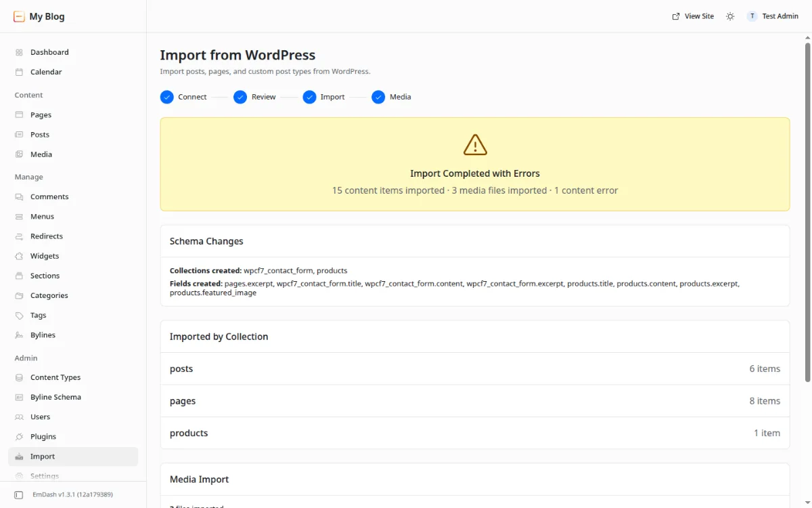The width and height of the screenshot is (812, 508).
Task: Click the Import from WordPress page heading
Action: [x=238, y=56]
